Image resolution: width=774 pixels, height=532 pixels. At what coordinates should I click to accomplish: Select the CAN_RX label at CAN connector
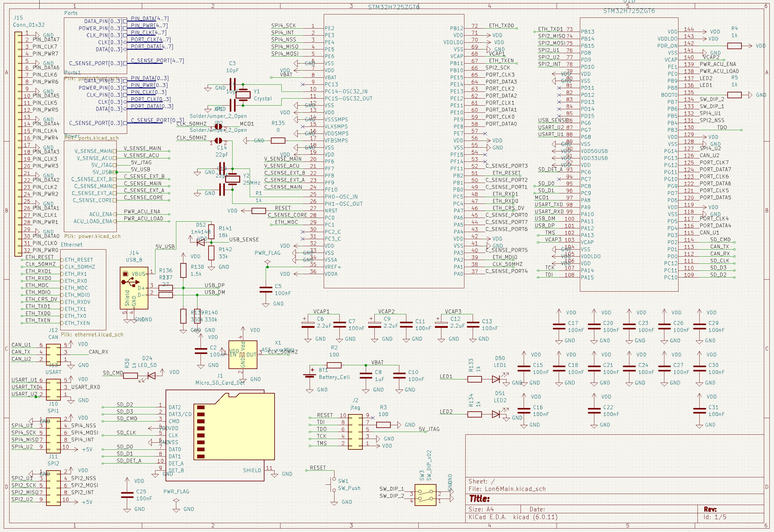point(98,352)
